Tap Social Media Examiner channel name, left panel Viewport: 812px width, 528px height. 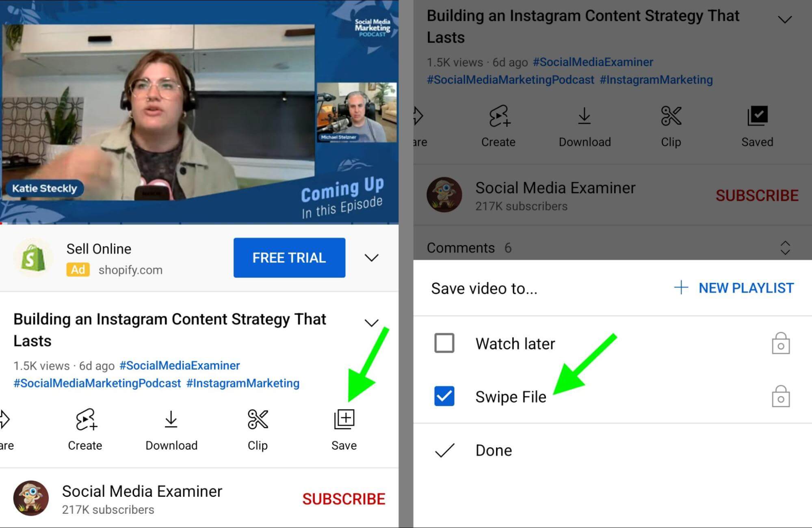(x=142, y=491)
